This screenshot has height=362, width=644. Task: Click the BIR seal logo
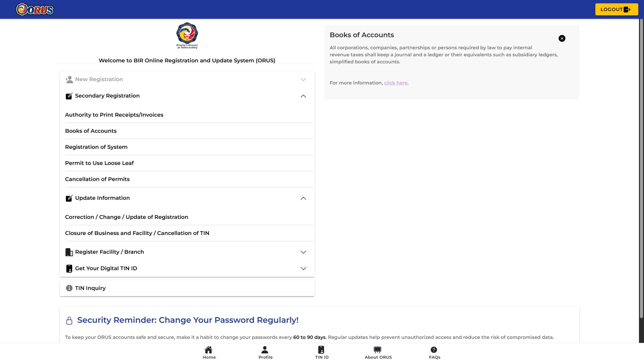pos(187,36)
